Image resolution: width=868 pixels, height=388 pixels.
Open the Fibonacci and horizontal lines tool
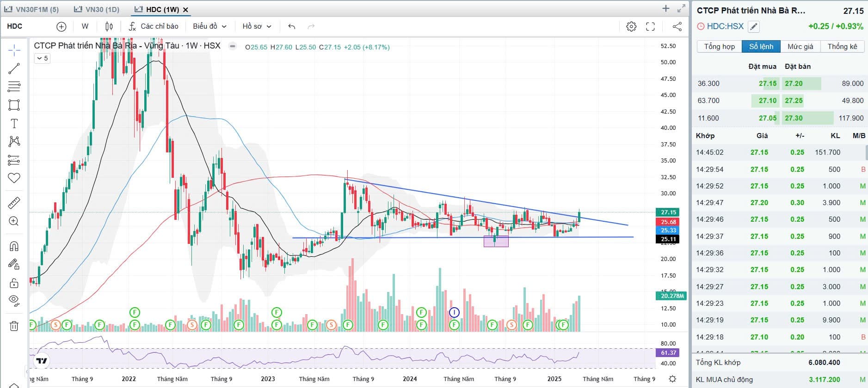[x=14, y=86]
